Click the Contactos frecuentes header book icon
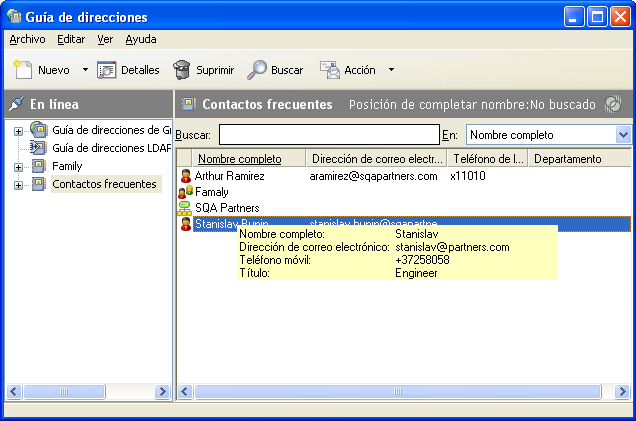The image size is (636, 421). 189,104
